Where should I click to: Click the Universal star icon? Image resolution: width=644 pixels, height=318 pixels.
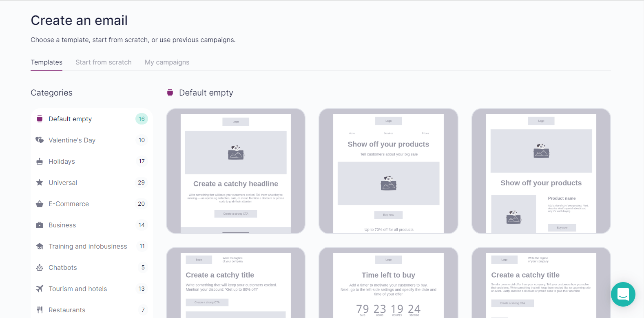pos(40,182)
